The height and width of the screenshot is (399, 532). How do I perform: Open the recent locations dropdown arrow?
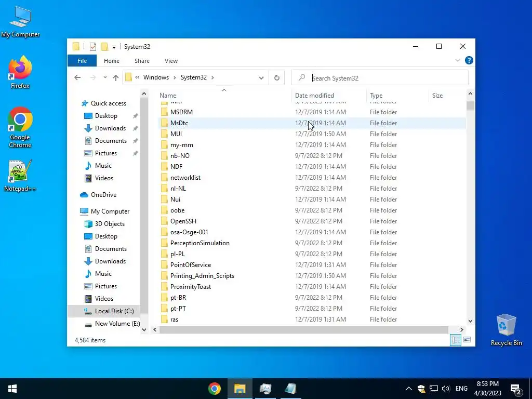105,78
